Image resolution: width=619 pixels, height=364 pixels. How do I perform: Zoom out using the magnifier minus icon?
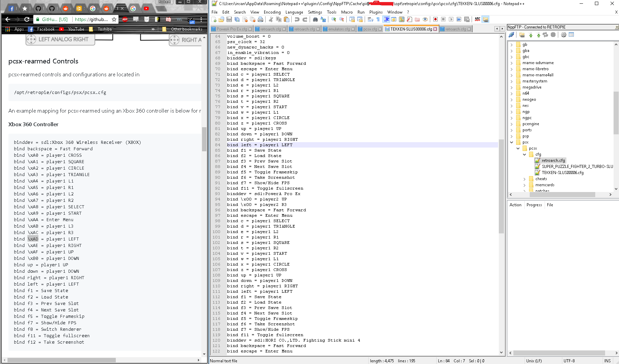342,19
